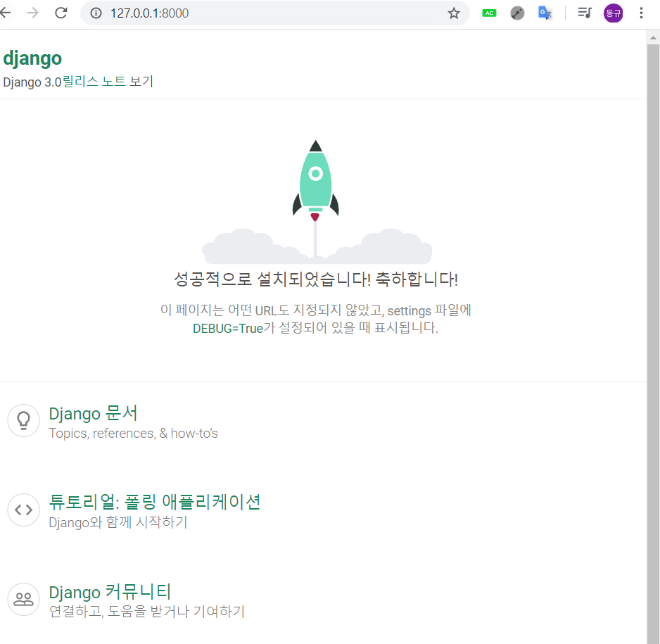The width and height of the screenshot is (660, 644).
Task: Click the 연결하고, 도움을 받거나 기여하기 subtitle
Action: (x=147, y=611)
